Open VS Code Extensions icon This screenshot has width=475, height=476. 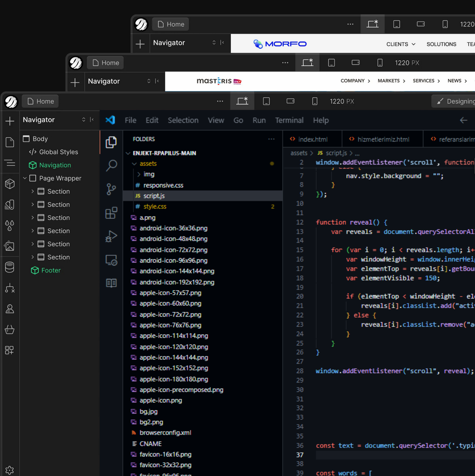pos(111,213)
